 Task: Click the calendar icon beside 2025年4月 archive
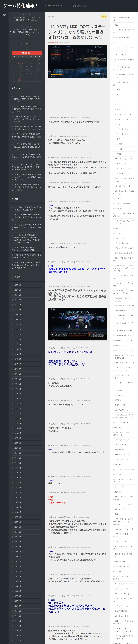click(x=13, y=339)
